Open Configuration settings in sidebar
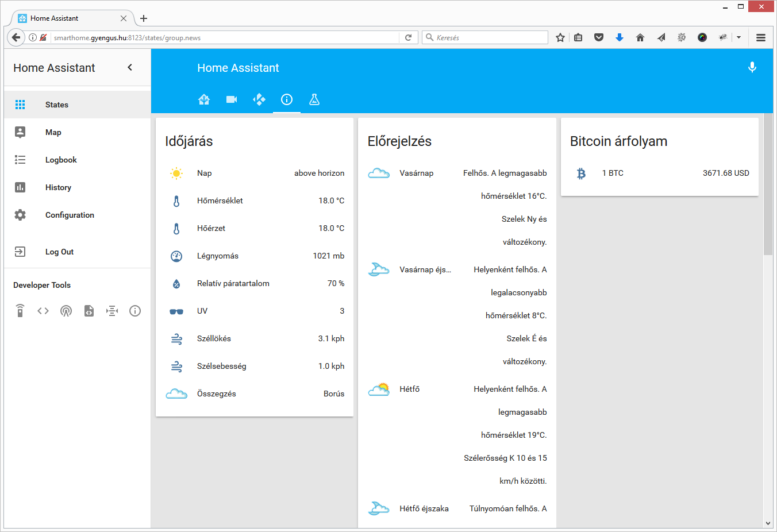Viewport: 777px width, 532px height. coord(70,215)
